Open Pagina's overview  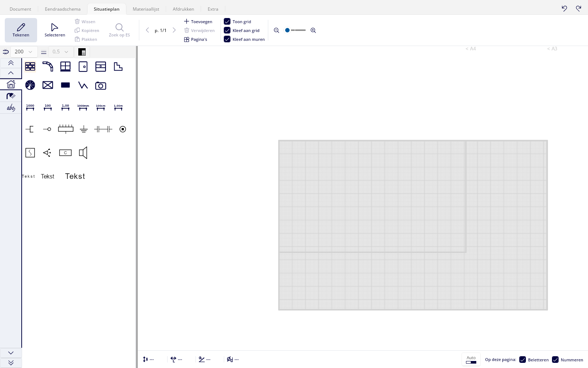coord(196,39)
